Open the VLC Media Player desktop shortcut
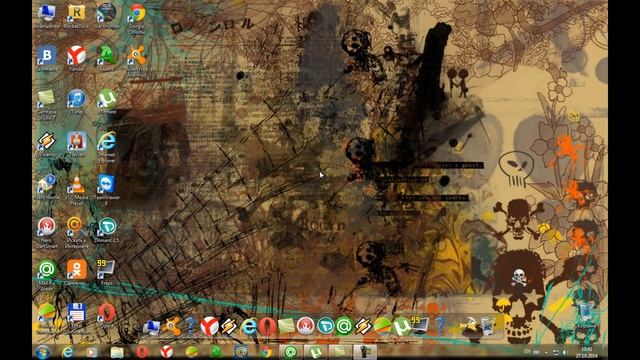The height and width of the screenshot is (360, 640). point(76,189)
